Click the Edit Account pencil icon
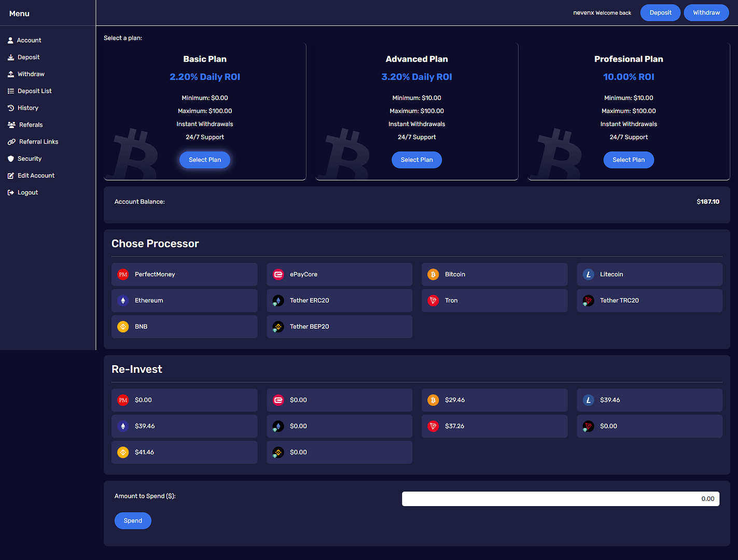Image resolution: width=738 pixels, height=560 pixels. (x=10, y=176)
